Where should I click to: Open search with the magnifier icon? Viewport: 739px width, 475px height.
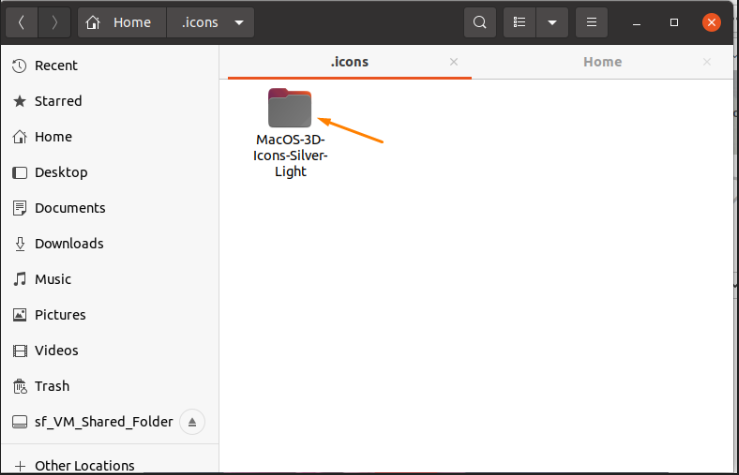point(480,22)
